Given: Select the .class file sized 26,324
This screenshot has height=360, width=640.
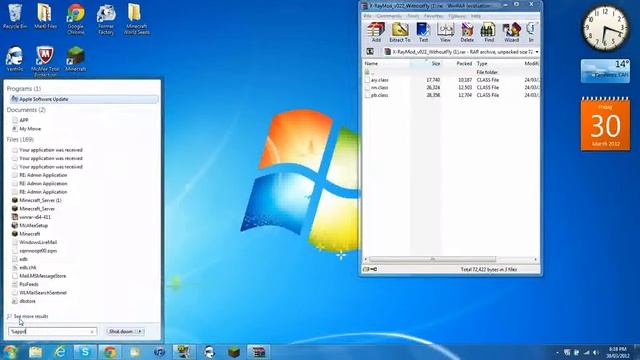Looking at the screenshot, I should [x=451, y=87].
